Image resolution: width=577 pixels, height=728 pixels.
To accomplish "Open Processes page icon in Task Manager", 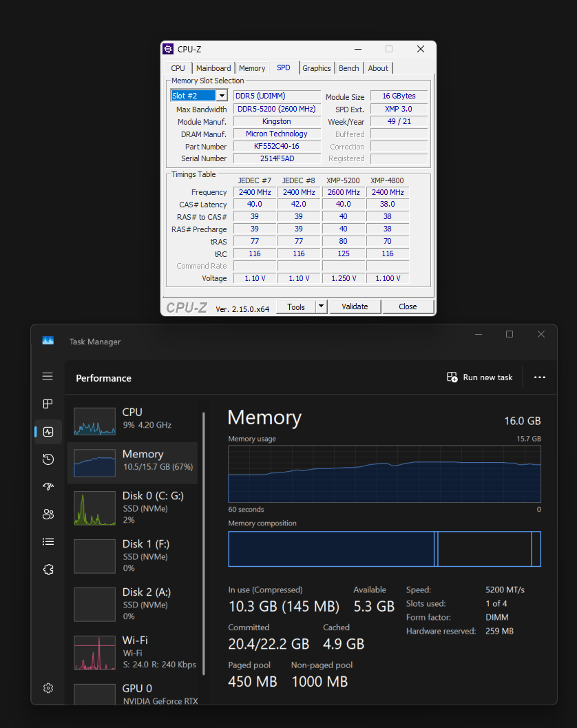I will [x=48, y=404].
